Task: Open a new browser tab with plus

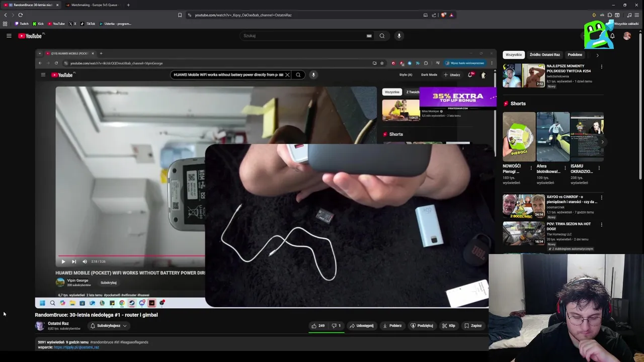Action: 128,5
